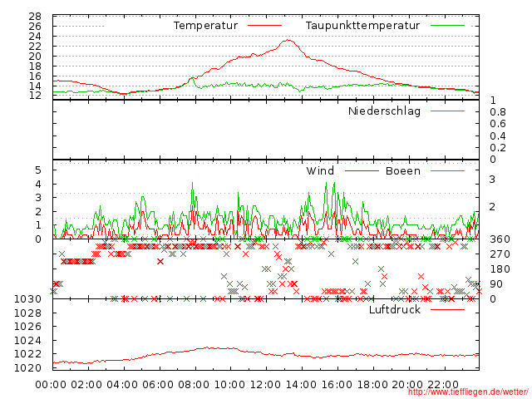Viewport: 532px width, 399px height.
Task: Click the 0.8 precipitation axis value
Action: click(x=498, y=112)
